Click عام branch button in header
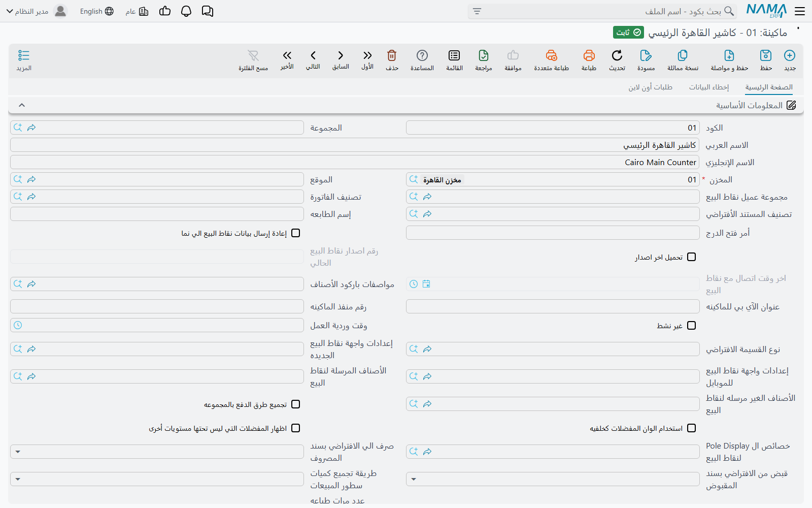 click(x=137, y=11)
